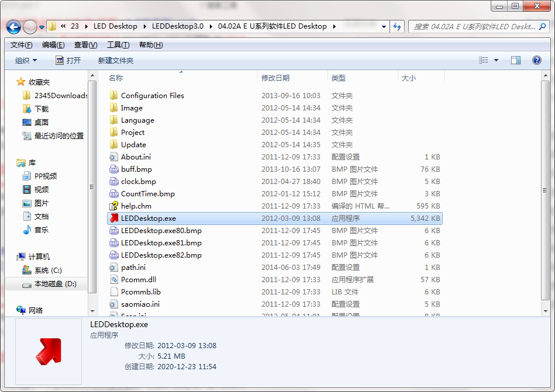
Task: Select 文档 library
Action: click(42, 216)
